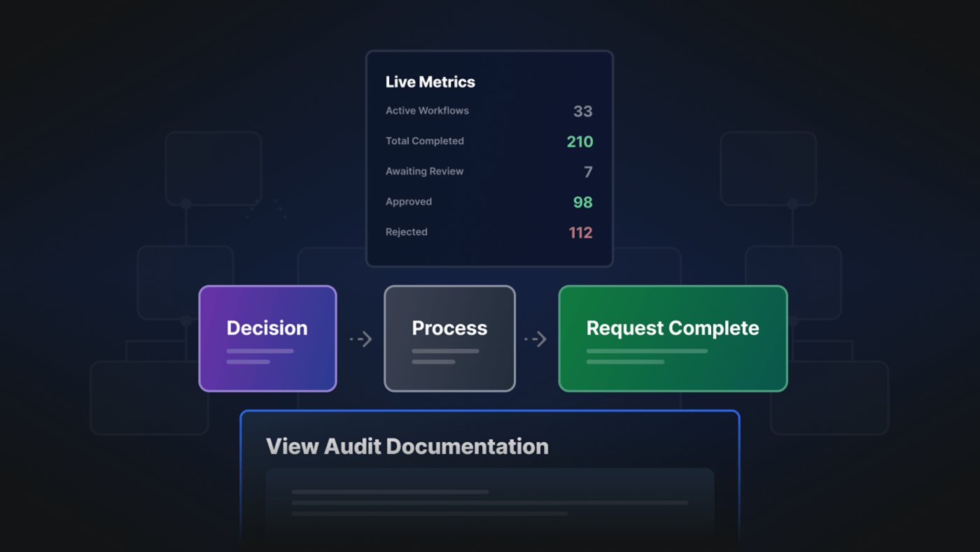Select the Active Workflows metric label

coord(427,111)
